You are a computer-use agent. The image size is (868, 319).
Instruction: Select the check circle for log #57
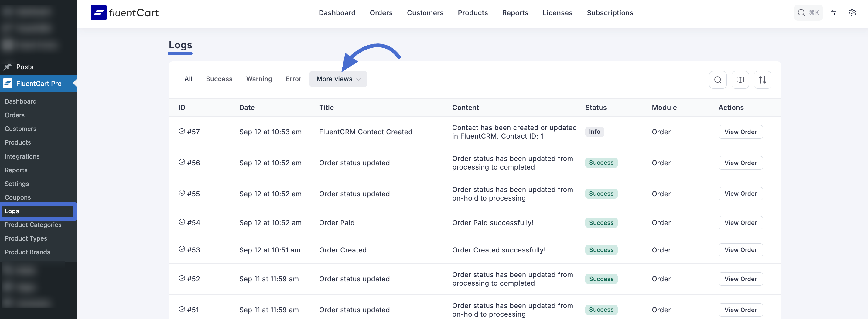pyautogui.click(x=182, y=131)
